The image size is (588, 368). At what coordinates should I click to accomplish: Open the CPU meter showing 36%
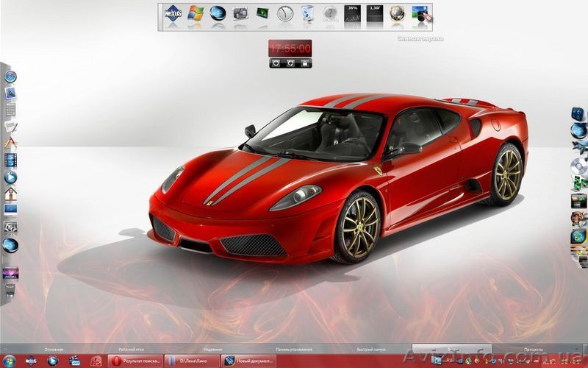click(x=353, y=13)
